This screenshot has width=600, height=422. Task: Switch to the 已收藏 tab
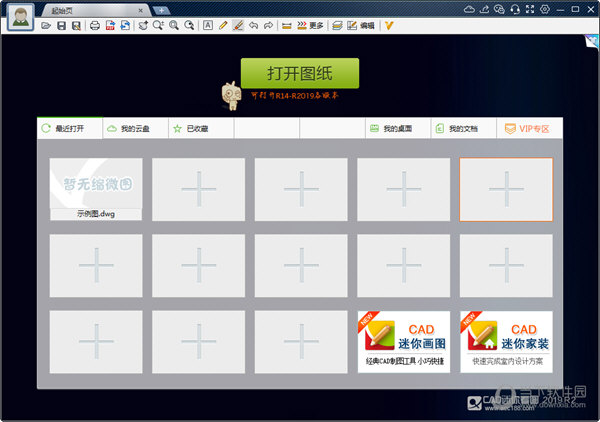click(x=190, y=129)
